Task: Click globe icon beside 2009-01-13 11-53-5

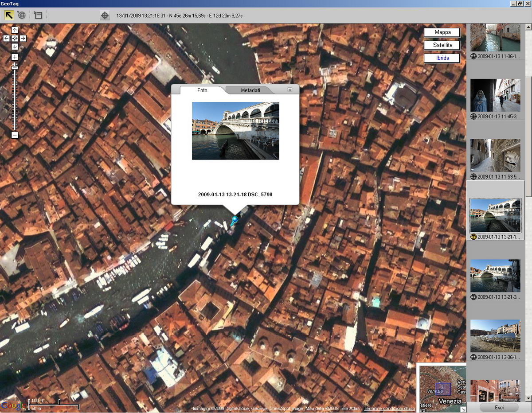Action: (x=473, y=177)
